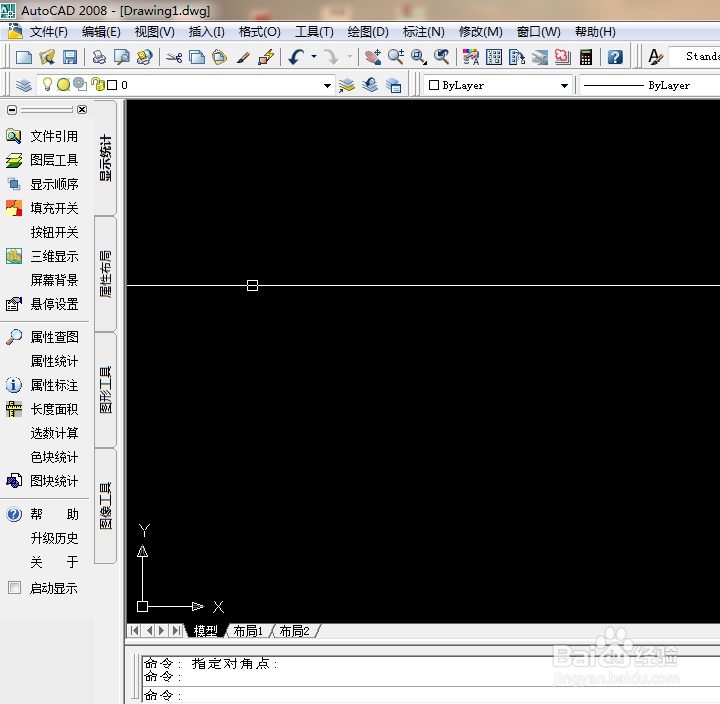
Task: Toggle layer 0 on/off lightbulb
Action: [47, 84]
